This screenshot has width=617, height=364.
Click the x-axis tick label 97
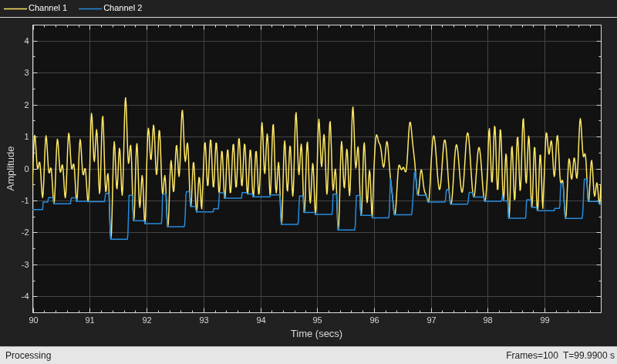431,320
